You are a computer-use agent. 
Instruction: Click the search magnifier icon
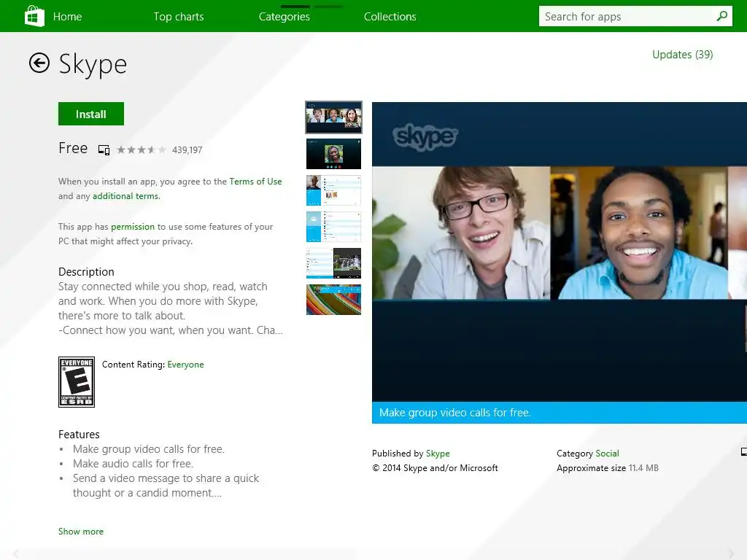point(721,16)
